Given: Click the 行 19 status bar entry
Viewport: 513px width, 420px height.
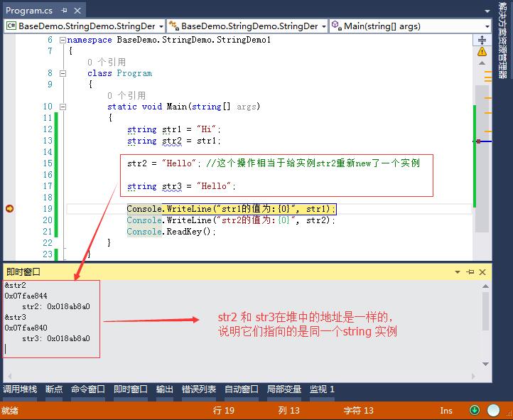Looking at the screenshot, I should (x=223, y=411).
